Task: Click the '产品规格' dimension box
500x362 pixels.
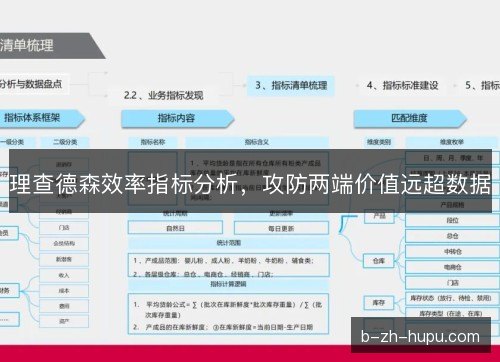Action: 453,205
